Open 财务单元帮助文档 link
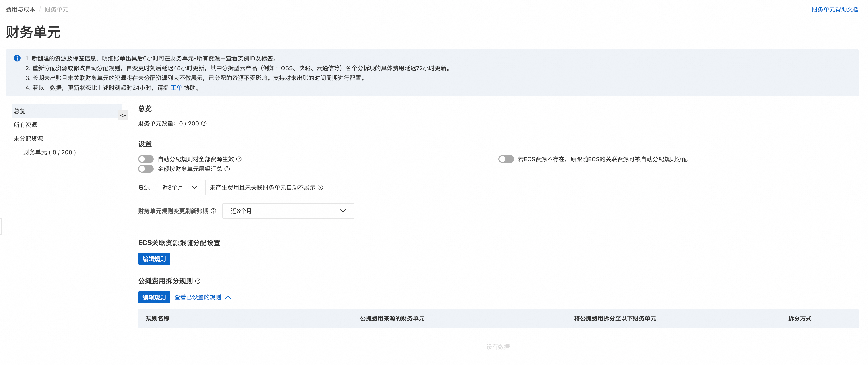Screen dimensions: 868x365 click(835, 10)
